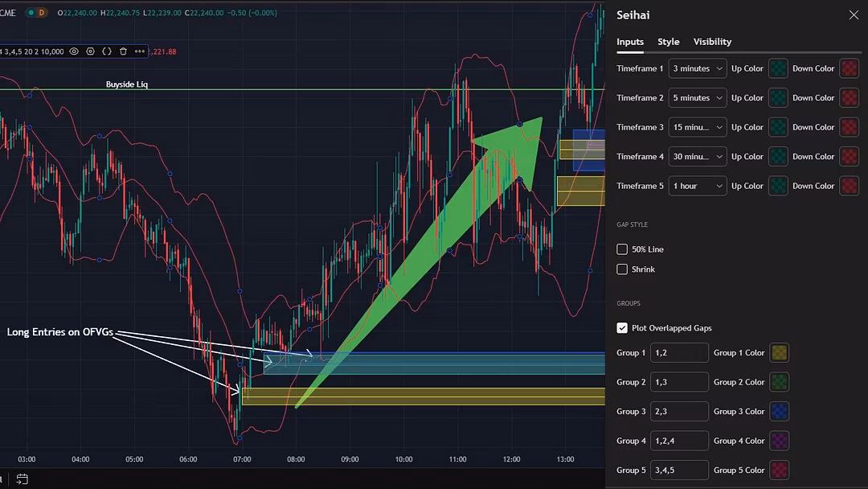Remove indicator with trash icon
Image resolution: width=868 pixels, height=489 pixels.
pos(123,51)
